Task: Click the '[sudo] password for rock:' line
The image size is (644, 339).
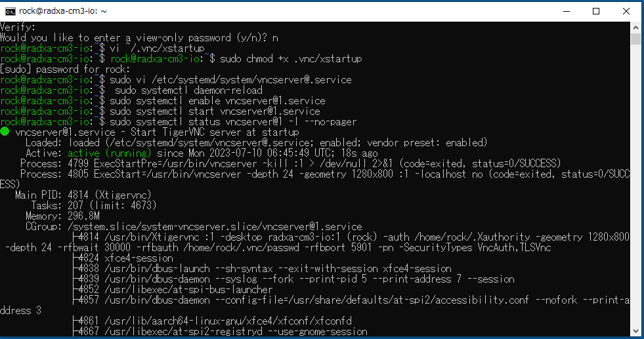Action: pyautogui.click(x=65, y=70)
